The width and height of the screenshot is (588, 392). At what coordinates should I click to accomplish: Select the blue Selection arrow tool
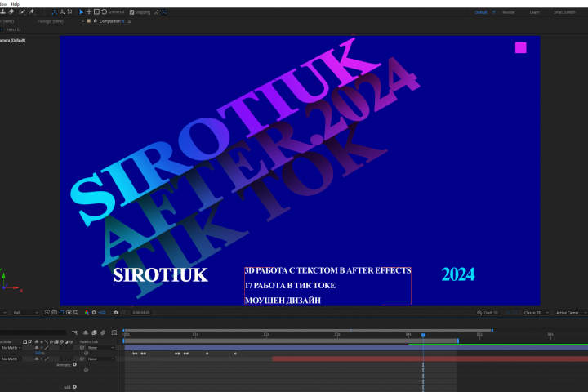[82, 12]
